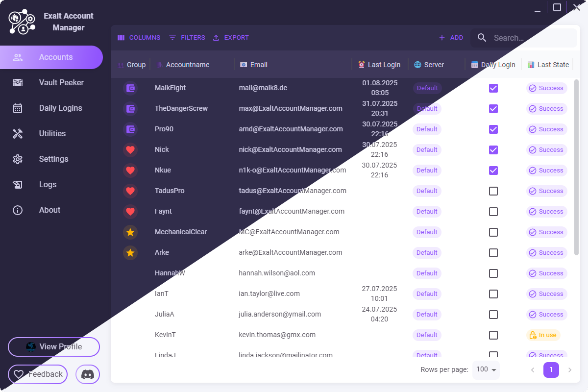Sort by Group column header
This screenshot has width=588, height=392.
[132, 65]
